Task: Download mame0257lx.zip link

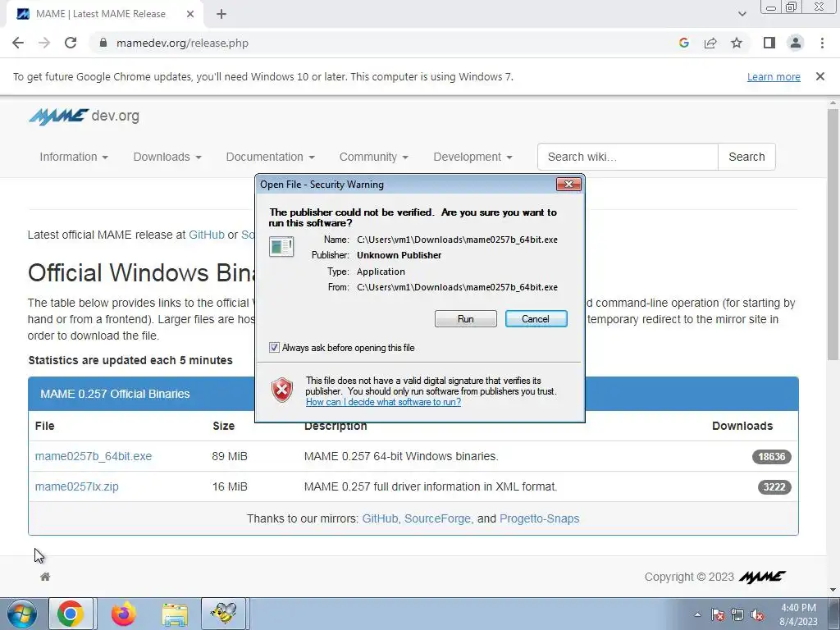Action: [x=76, y=487]
